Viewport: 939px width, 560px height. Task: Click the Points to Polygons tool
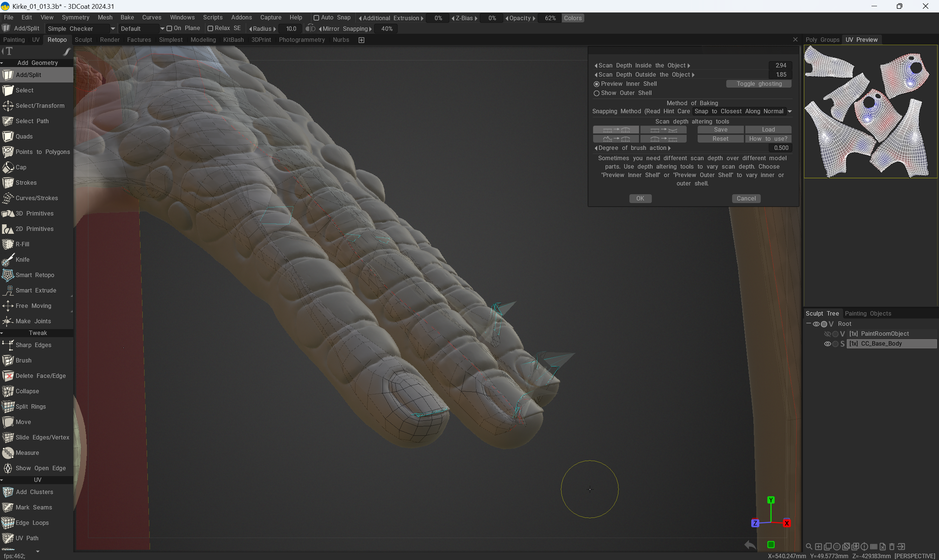42,152
